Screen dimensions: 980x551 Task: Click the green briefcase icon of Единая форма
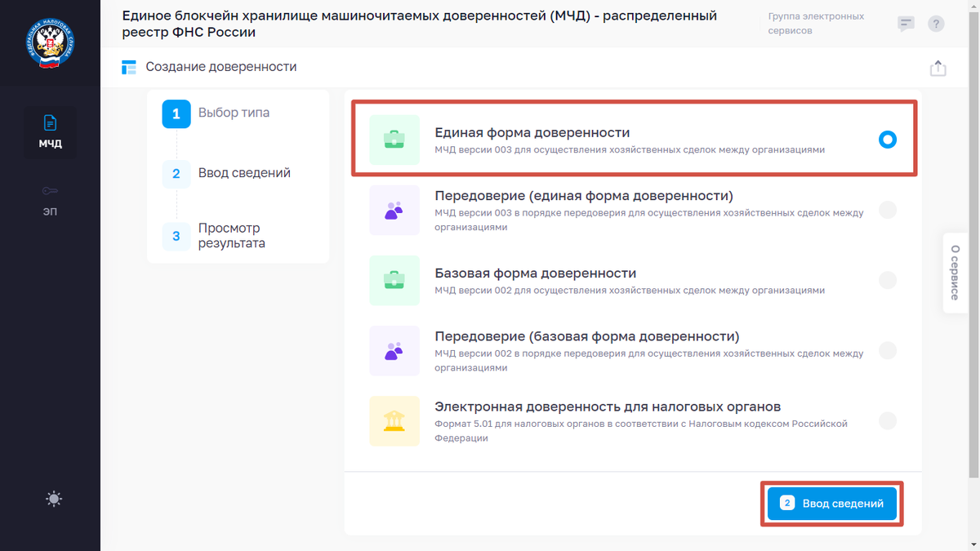[x=394, y=140]
